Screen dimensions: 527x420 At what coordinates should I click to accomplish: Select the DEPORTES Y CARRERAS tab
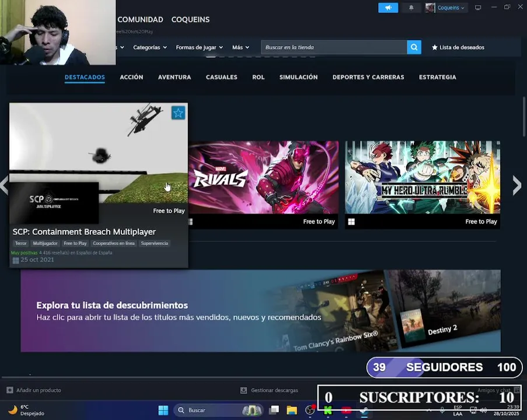pyautogui.click(x=368, y=77)
